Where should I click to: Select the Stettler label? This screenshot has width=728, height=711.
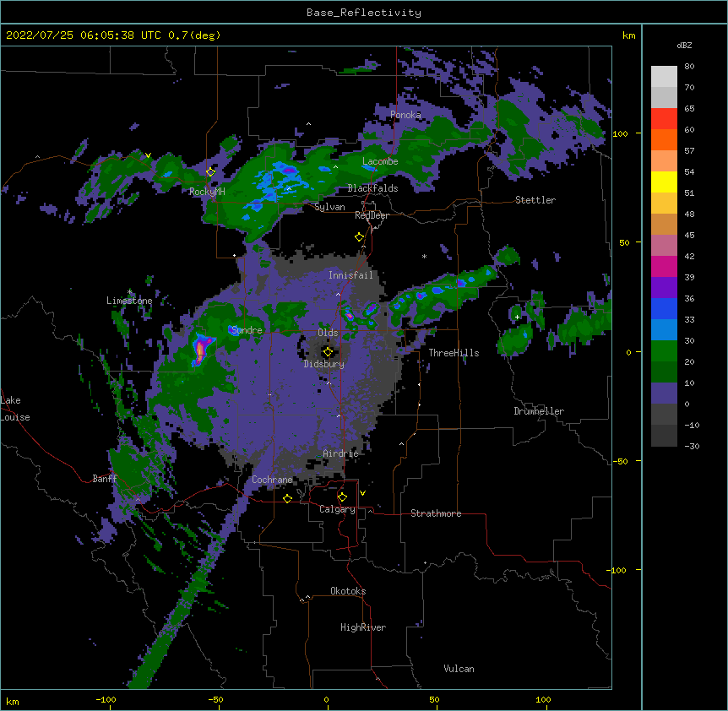[535, 200]
